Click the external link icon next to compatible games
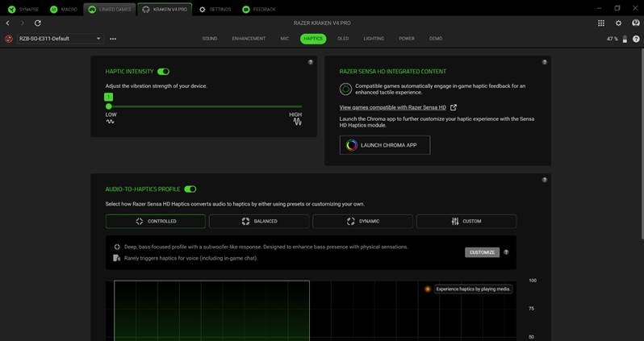Screen dimensions: 644x341 (454, 107)
